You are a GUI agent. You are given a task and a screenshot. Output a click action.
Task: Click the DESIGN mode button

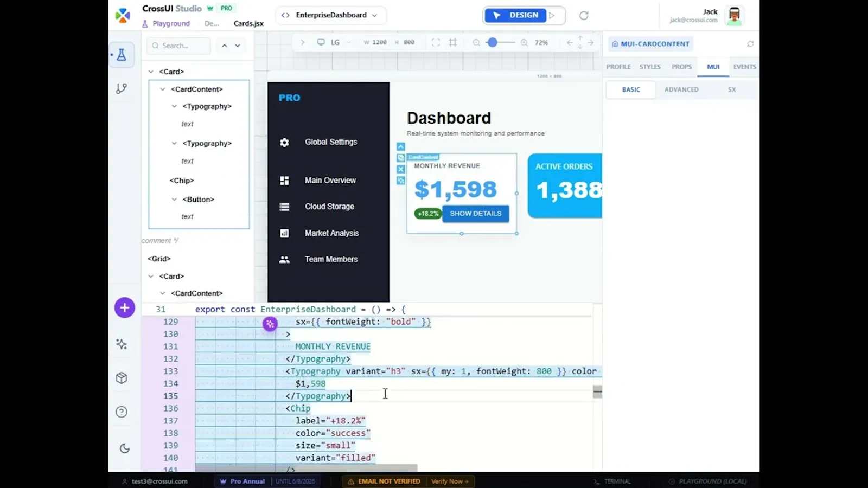(x=515, y=15)
